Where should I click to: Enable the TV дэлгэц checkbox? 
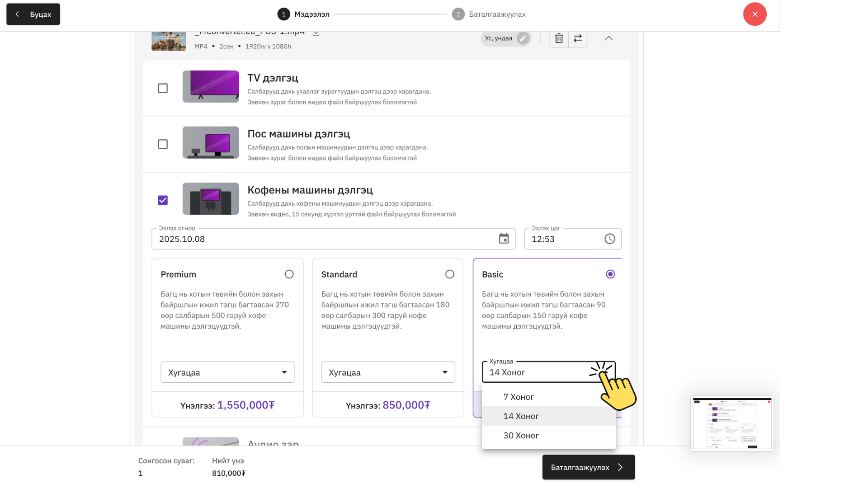(163, 88)
